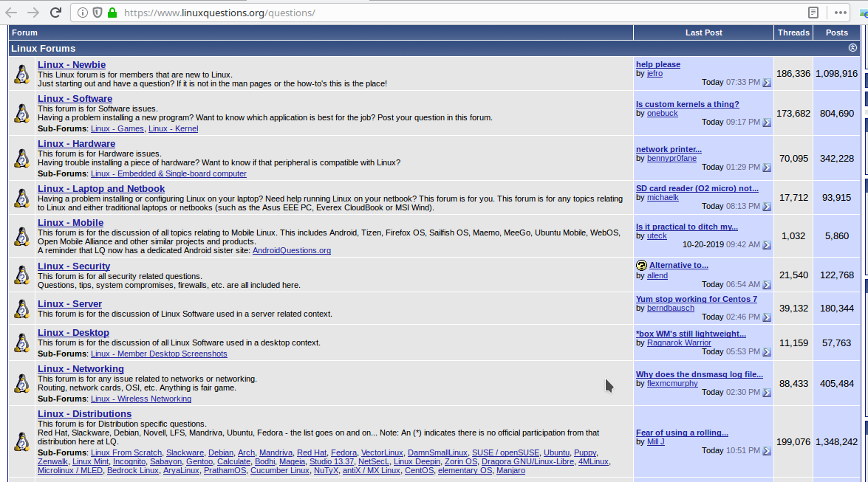Viewport: 868px width, 482px height.
Task: Open the Linux - Networking forum
Action: pos(81,368)
